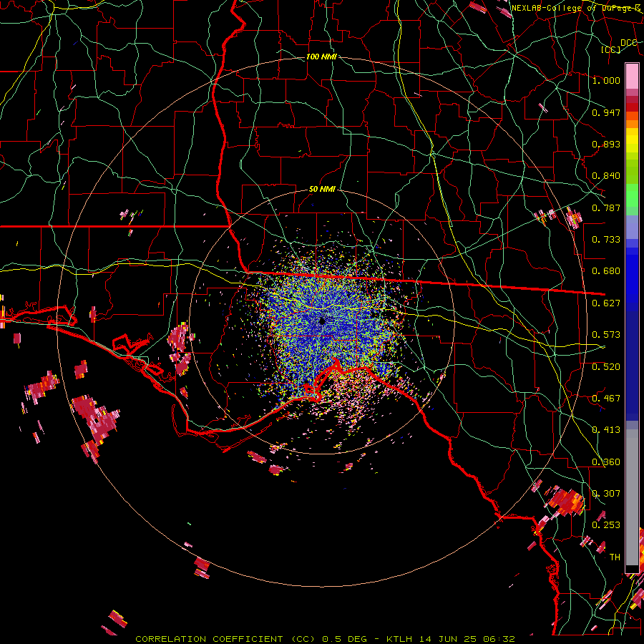Select the black radar site dot at center

pyautogui.click(x=322, y=321)
